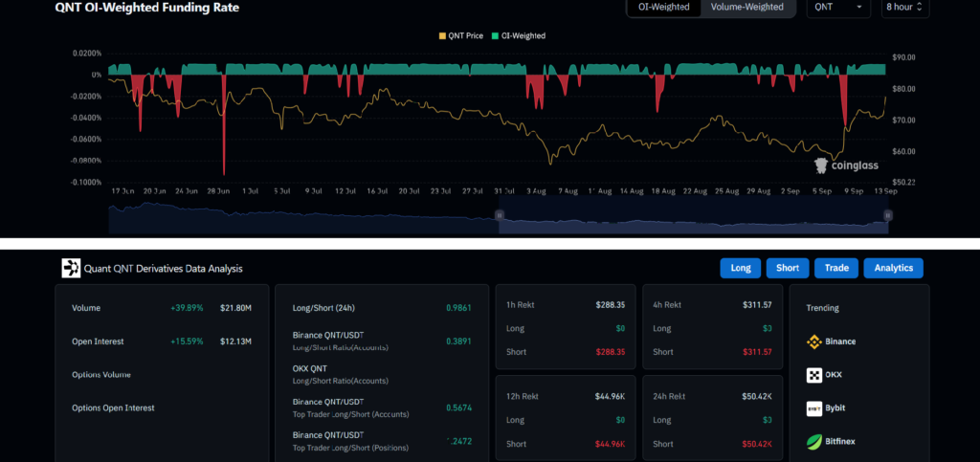Click the -0.1000% funding rate axis label
Screen dimensions: 980x462
(87, 183)
